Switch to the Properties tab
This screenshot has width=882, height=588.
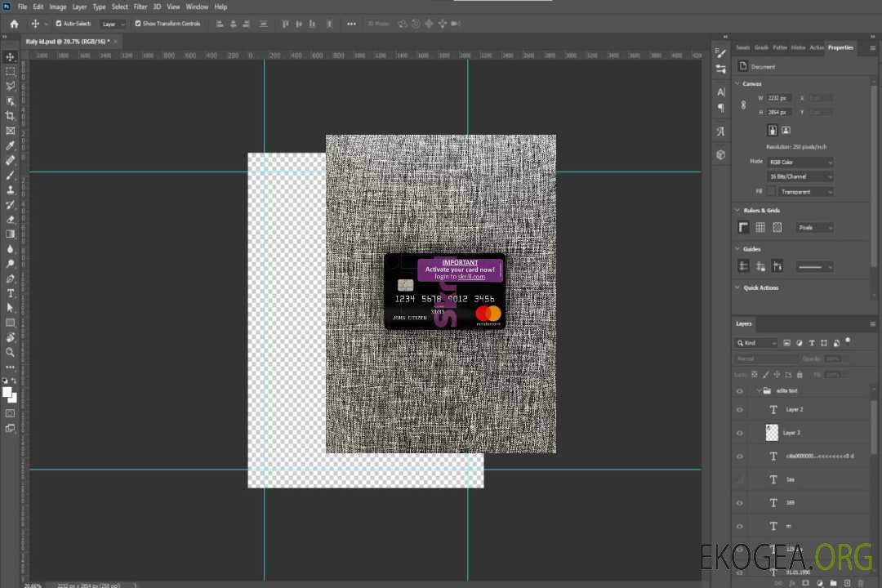tap(840, 47)
